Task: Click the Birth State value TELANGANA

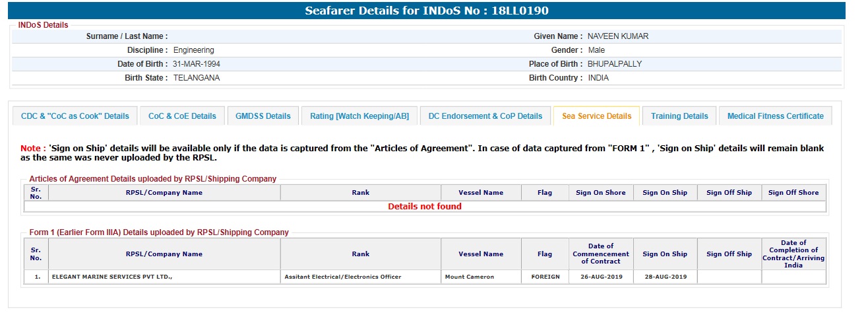Action: tap(197, 78)
